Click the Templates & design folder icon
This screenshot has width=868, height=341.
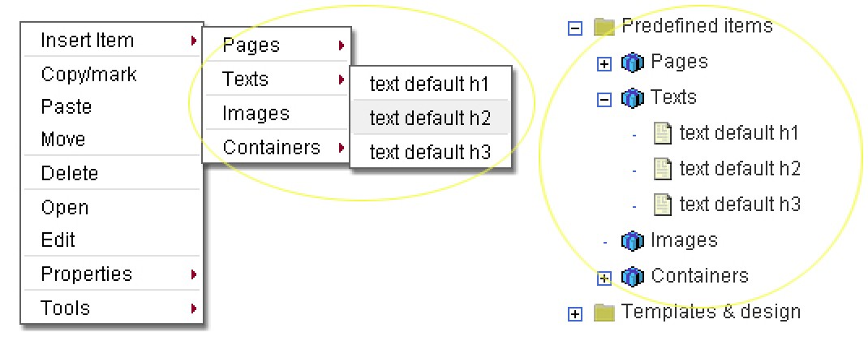pyautogui.click(x=603, y=313)
